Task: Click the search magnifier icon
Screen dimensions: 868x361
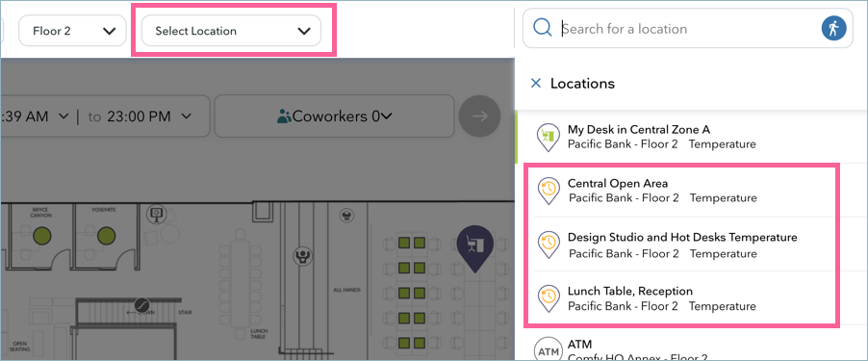Action: (x=543, y=28)
